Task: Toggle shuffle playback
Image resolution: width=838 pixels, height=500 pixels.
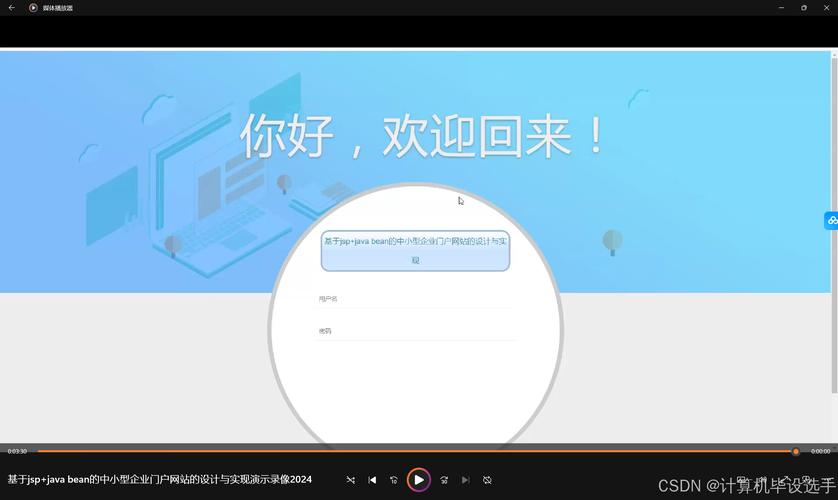Action: click(351, 480)
